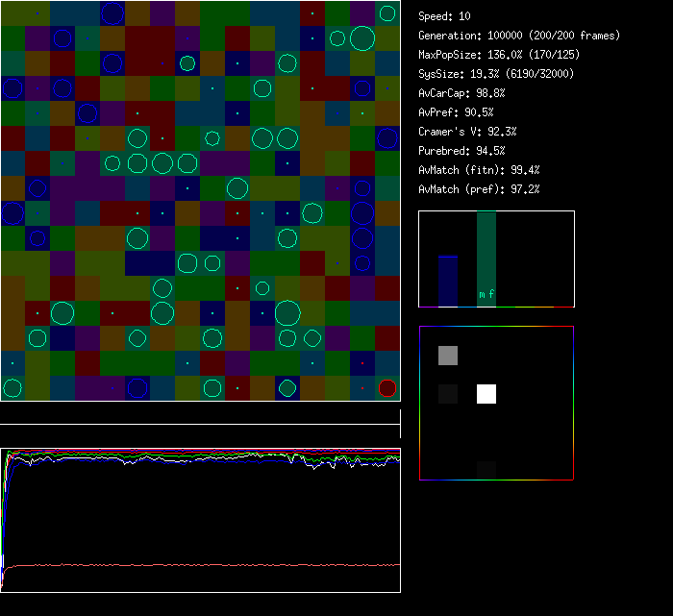Click the 'm f' label on teal bar

tap(486, 295)
